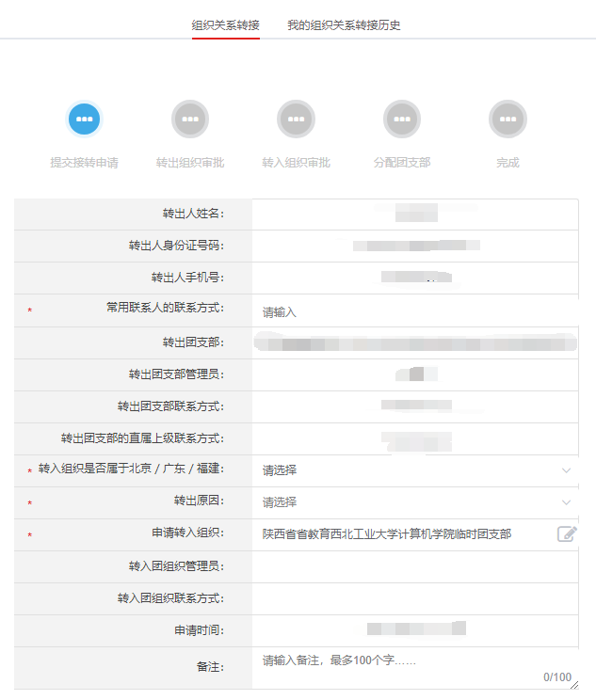The width and height of the screenshot is (596, 700).
Task: Focus the 常用联系人的联系方式 input field
Action: click(414, 312)
